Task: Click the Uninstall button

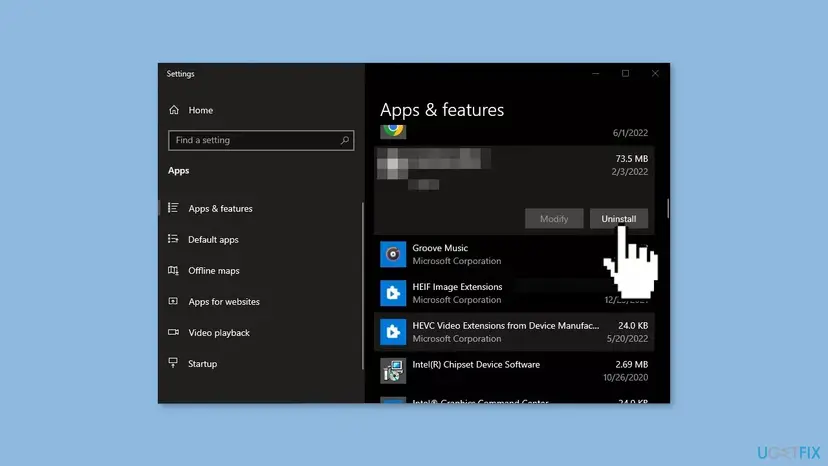Action: 618,219
